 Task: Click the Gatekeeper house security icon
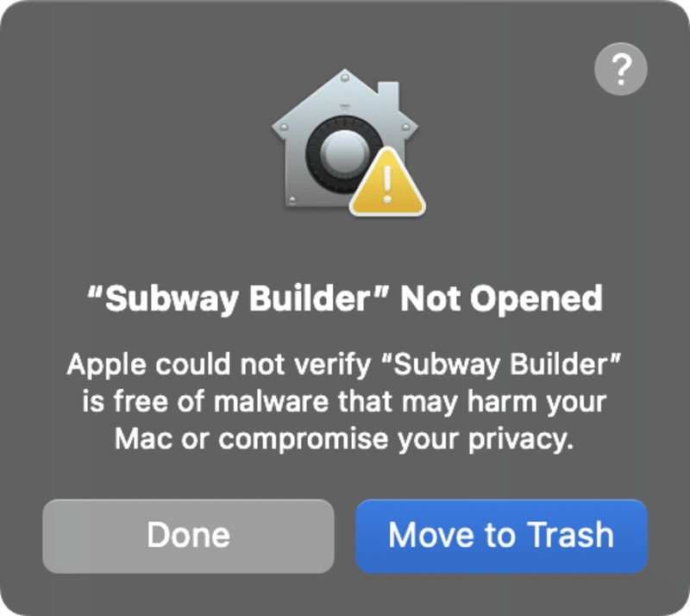point(348,141)
